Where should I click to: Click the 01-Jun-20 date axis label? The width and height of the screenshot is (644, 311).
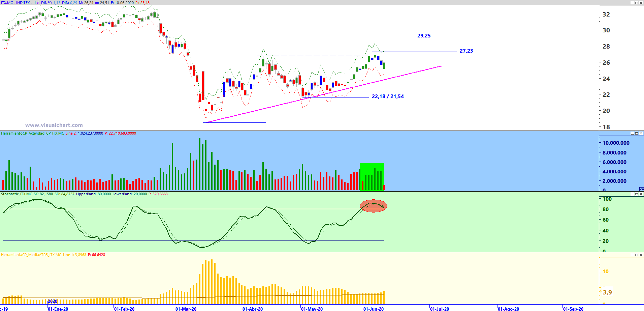(374, 309)
